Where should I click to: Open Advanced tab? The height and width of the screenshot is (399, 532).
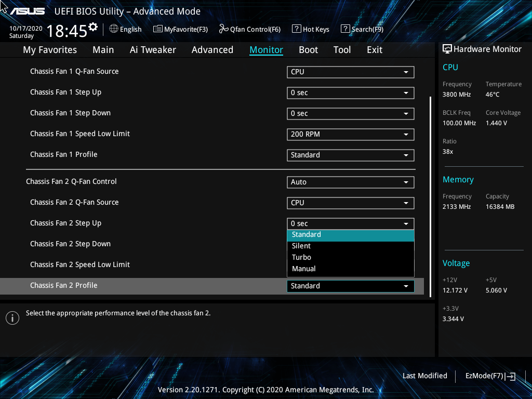(212, 50)
